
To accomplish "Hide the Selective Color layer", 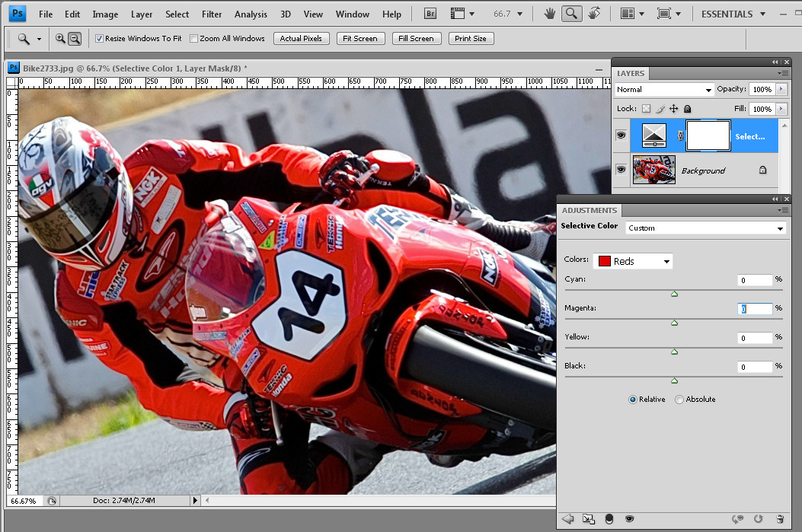I will pyautogui.click(x=621, y=135).
